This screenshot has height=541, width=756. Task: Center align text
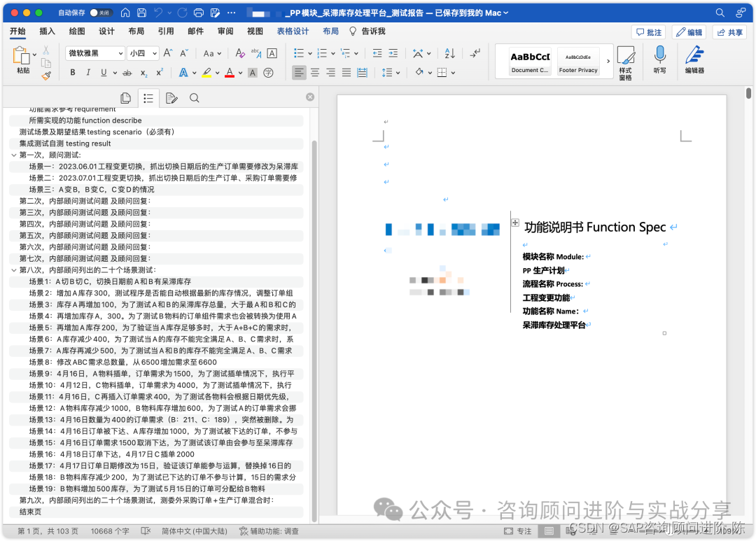coord(315,73)
